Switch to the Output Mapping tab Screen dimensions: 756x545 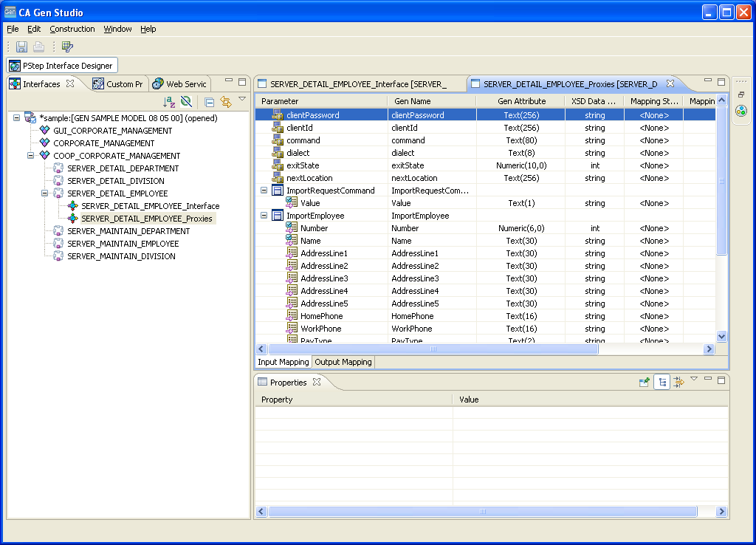(343, 362)
